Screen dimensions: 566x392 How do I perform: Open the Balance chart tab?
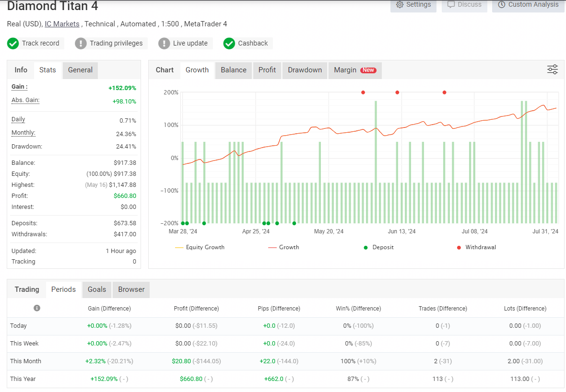point(234,70)
